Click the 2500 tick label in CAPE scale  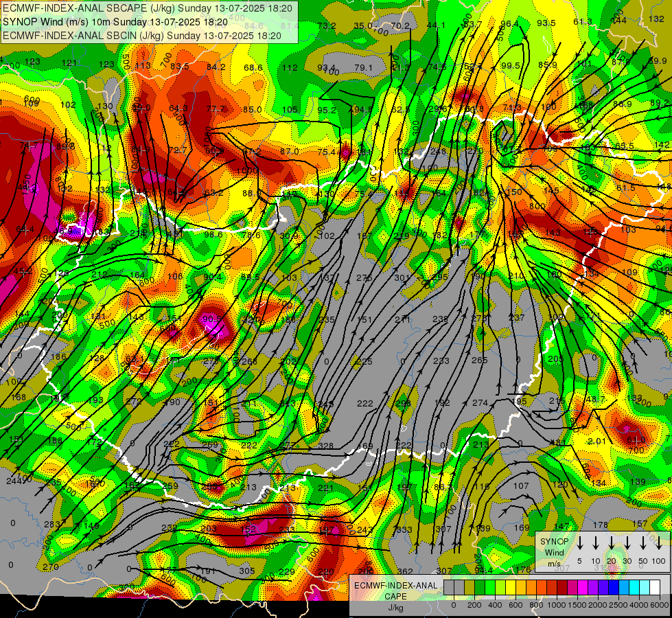point(619,605)
